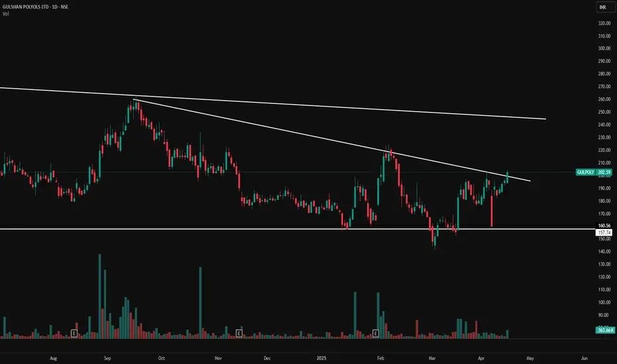
Task: Click the Feb label on the time axis
Action: coord(380,359)
